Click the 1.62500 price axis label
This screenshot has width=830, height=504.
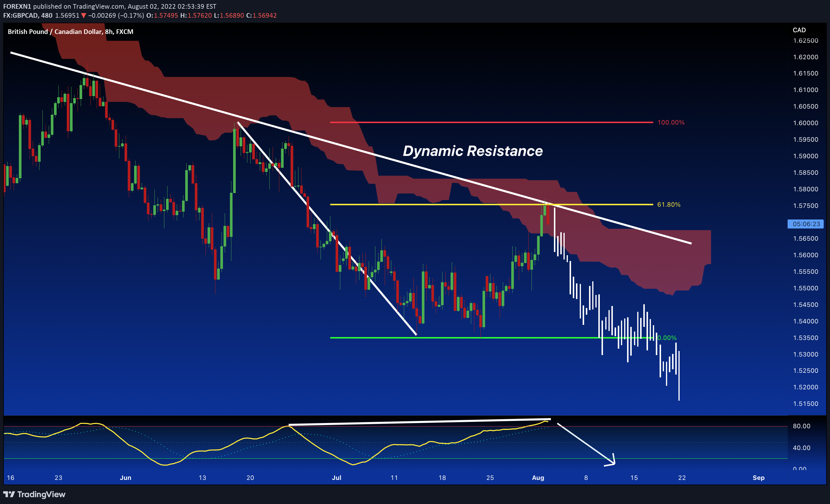(805, 41)
